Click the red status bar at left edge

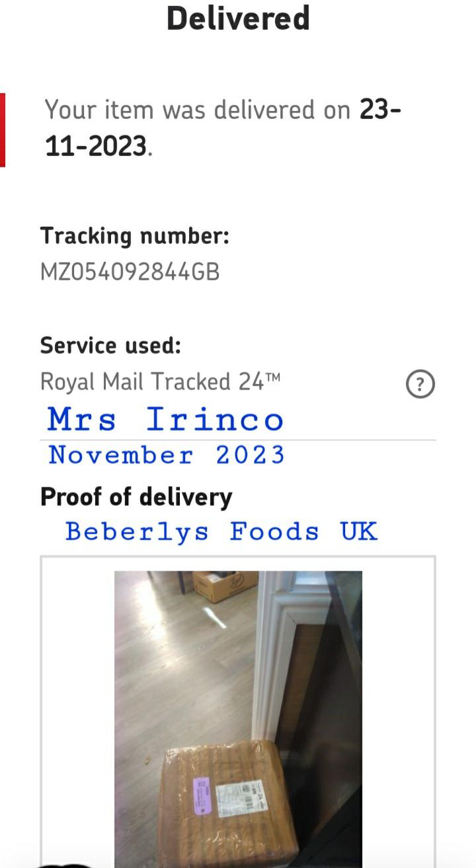[3, 130]
